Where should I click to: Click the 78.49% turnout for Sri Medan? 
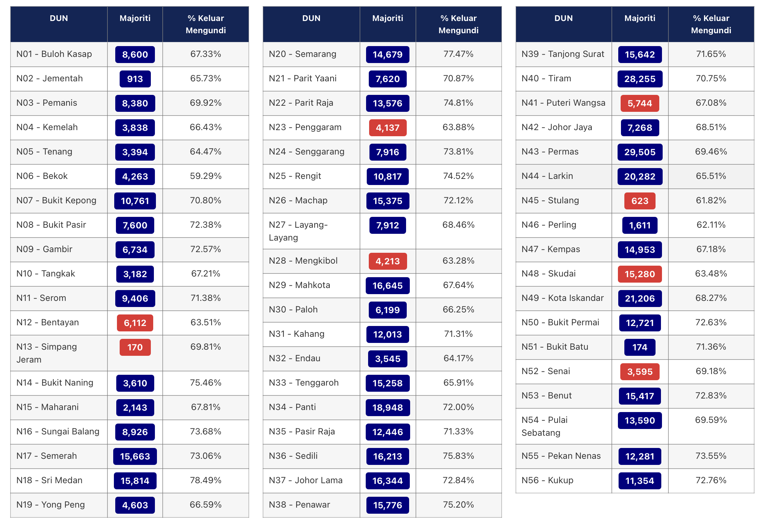coord(205,480)
